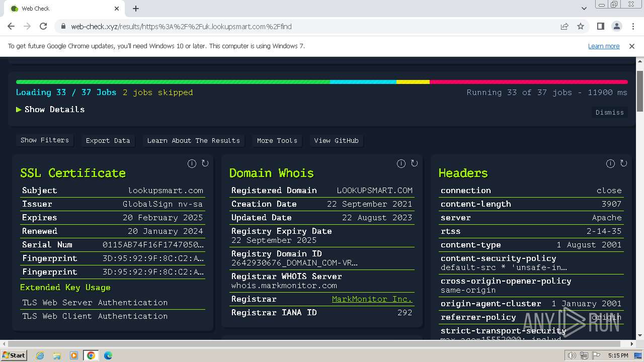The height and width of the screenshot is (362, 644).
Task: Select rtss 2-14-35 value
Action: click(604, 231)
